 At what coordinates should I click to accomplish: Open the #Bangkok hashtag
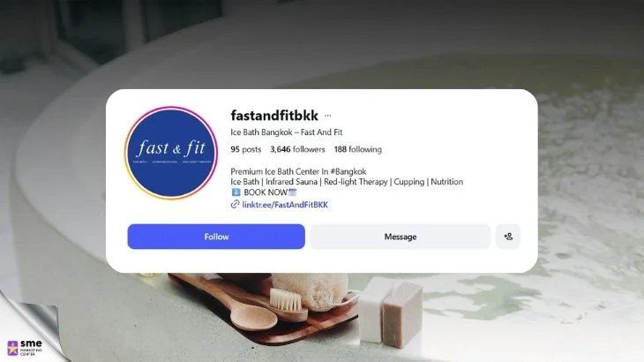point(348,171)
